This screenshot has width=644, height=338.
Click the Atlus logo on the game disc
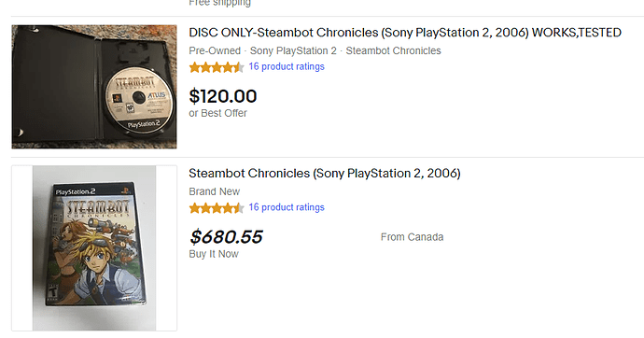point(157,95)
